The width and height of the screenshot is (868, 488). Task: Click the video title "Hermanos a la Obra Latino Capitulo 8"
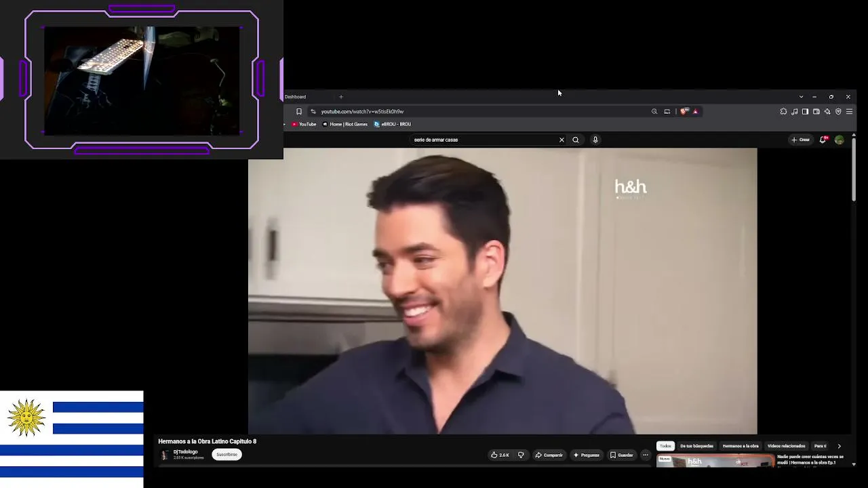click(x=208, y=441)
